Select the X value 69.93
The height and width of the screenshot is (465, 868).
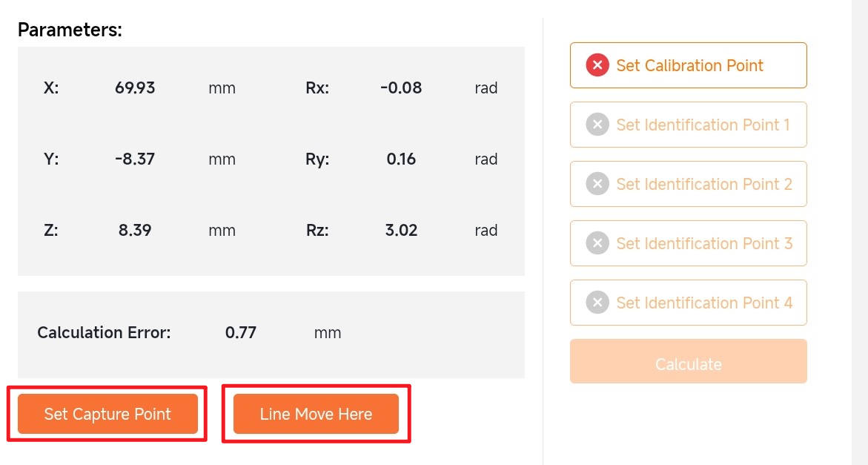coord(135,88)
